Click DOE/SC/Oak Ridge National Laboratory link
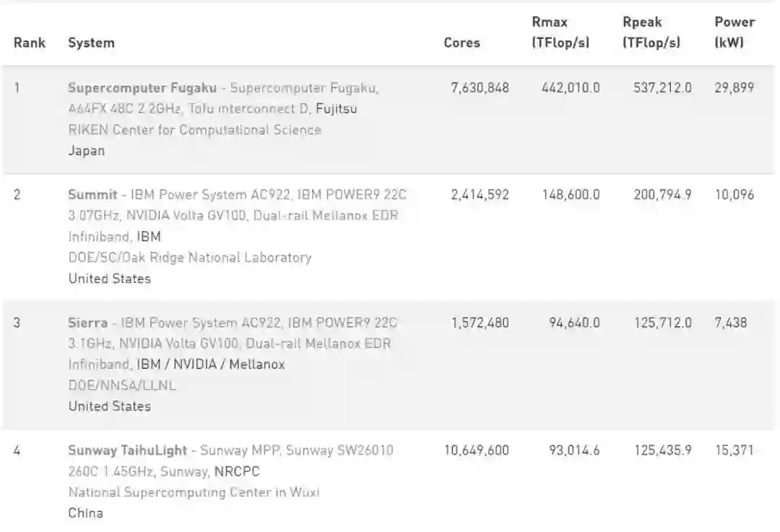780x532 pixels. [x=189, y=258]
